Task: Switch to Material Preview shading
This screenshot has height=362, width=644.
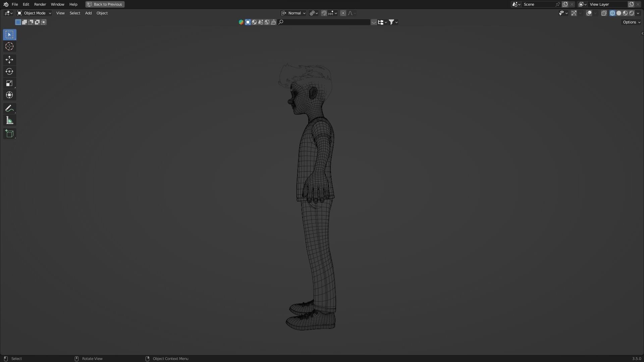Action: (625, 13)
